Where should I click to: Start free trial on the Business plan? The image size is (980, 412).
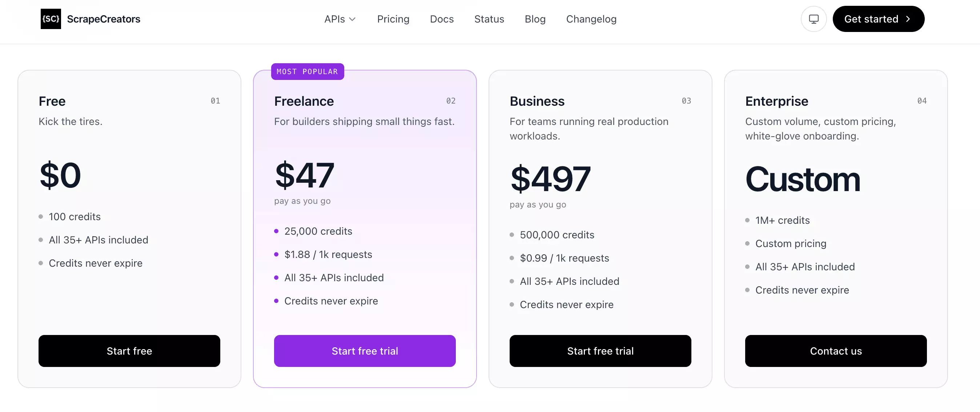[x=600, y=351]
